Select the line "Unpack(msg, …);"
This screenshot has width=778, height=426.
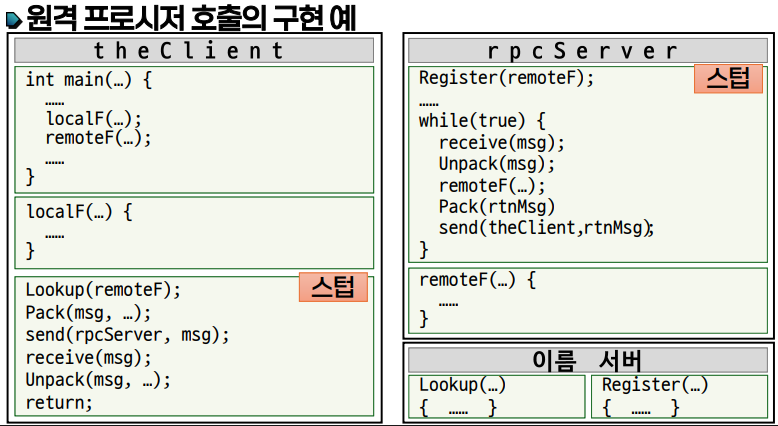[98, 380]
